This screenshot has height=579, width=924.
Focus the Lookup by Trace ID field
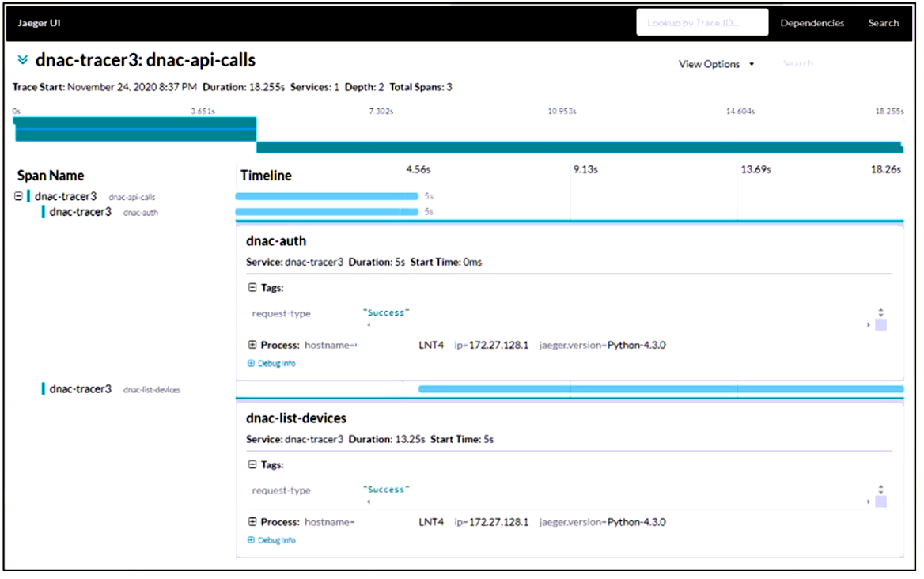[x=702, y=22]
